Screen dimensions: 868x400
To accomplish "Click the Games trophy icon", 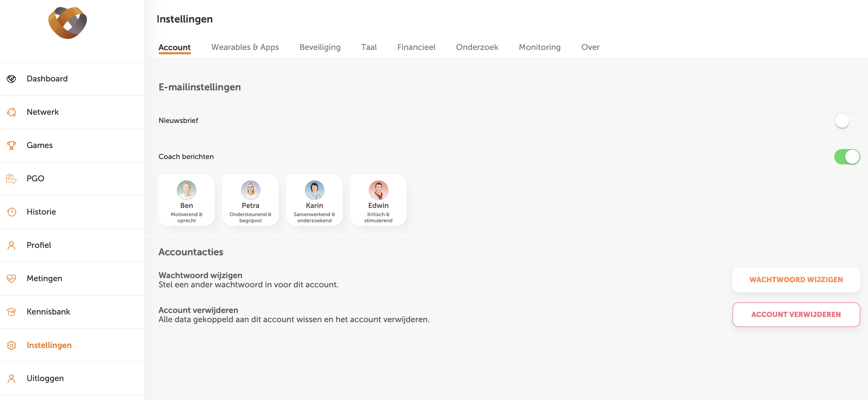I will click(x=12, y=145).
